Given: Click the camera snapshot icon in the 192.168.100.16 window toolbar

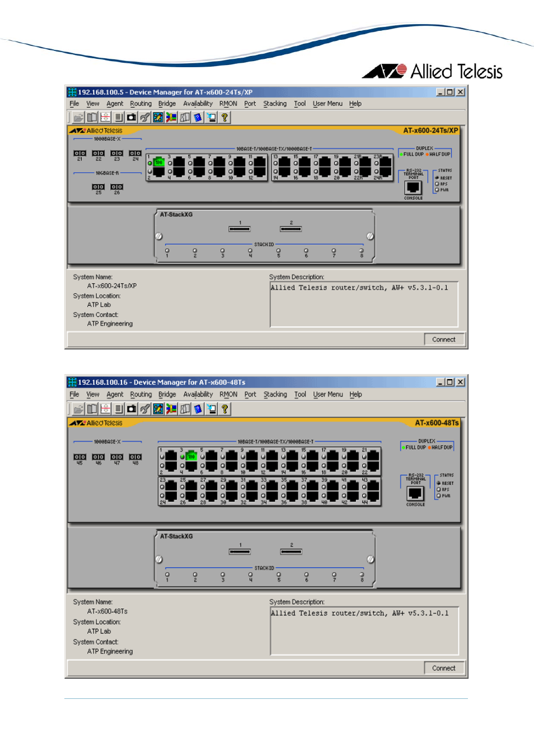Looking at the screenshot, I should [132, 409].
